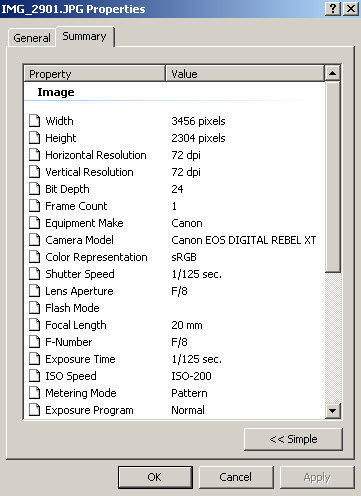Select the Equipment Make label
The image size is (361, 496).
click(x=84, y=223)
